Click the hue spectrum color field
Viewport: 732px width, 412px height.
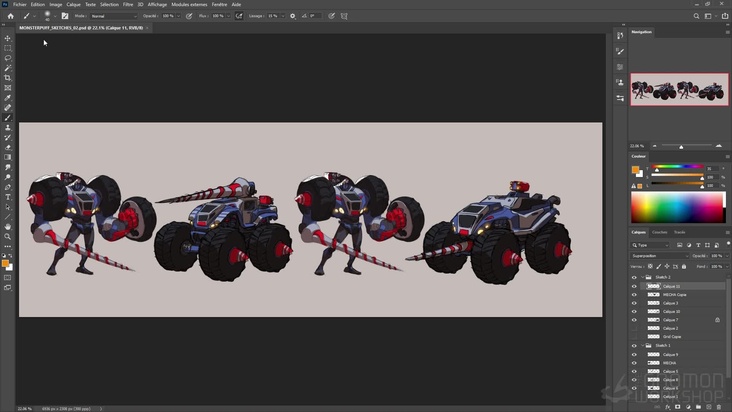coord(678,207)
